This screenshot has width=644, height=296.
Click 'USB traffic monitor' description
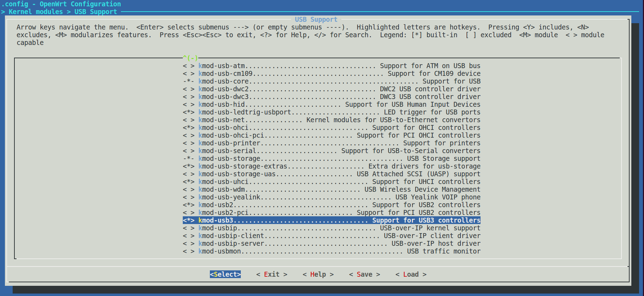click(444, 251)
